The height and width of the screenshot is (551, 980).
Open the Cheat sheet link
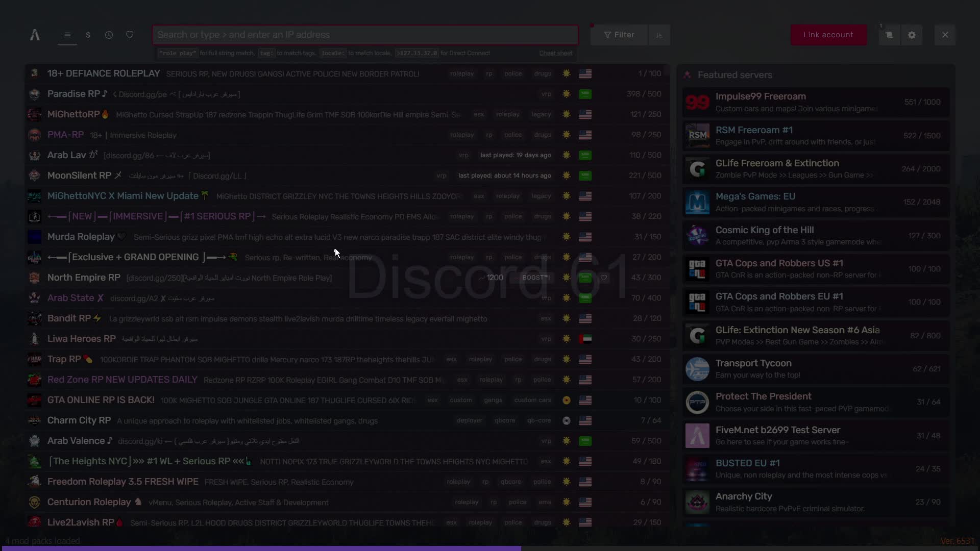[555, 53]
